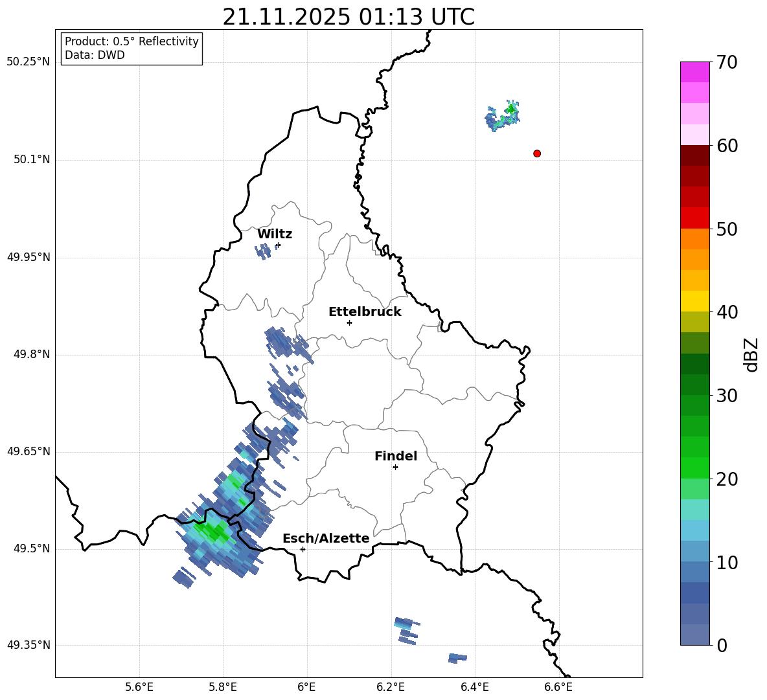Click the colorbar tick label 50
Image resolution: width=767 pixels, height=700 pixels.
(x=727, y=229)
